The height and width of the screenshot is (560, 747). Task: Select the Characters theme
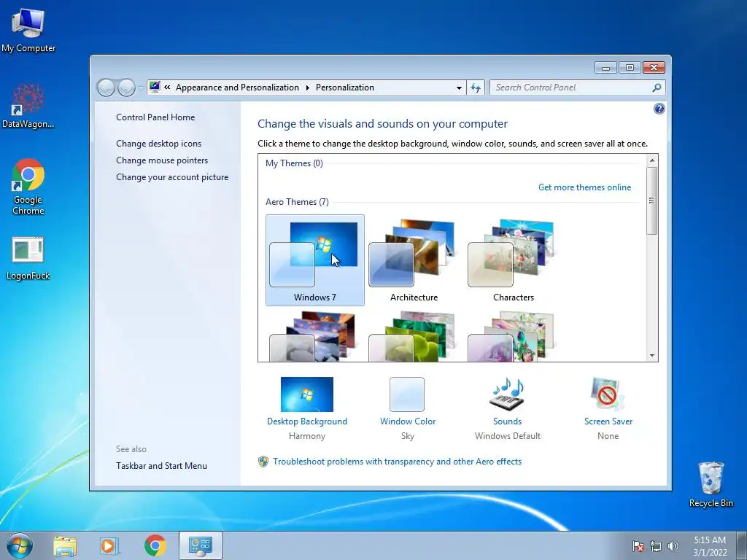coord(513,260)
